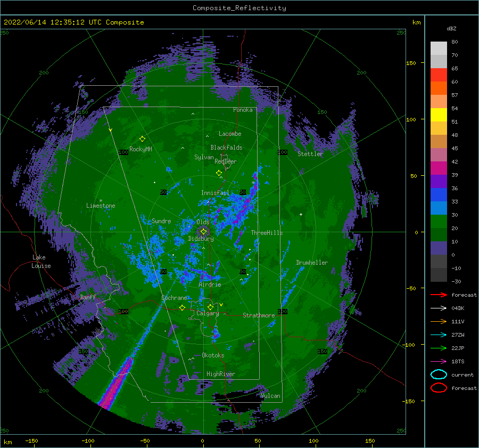The height and width of the screenshot is (448, 479).
Task: Pick the red swatch between 65 and 60
Action: click(439, 75)
